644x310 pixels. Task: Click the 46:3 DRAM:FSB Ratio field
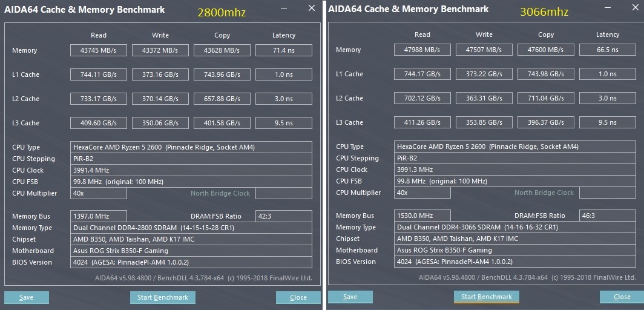pyautogui.click(x=607, y=216)
